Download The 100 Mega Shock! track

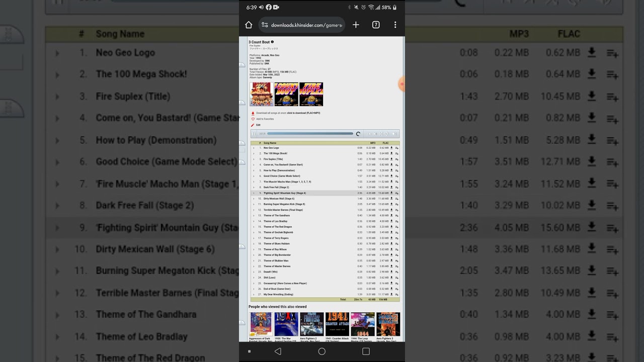tap(391, 153)
